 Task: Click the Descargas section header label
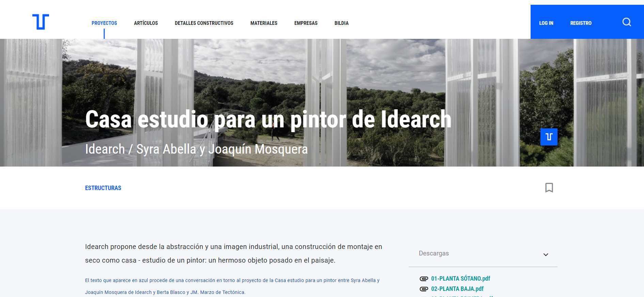pyautogui.click(x=434, y=253)
